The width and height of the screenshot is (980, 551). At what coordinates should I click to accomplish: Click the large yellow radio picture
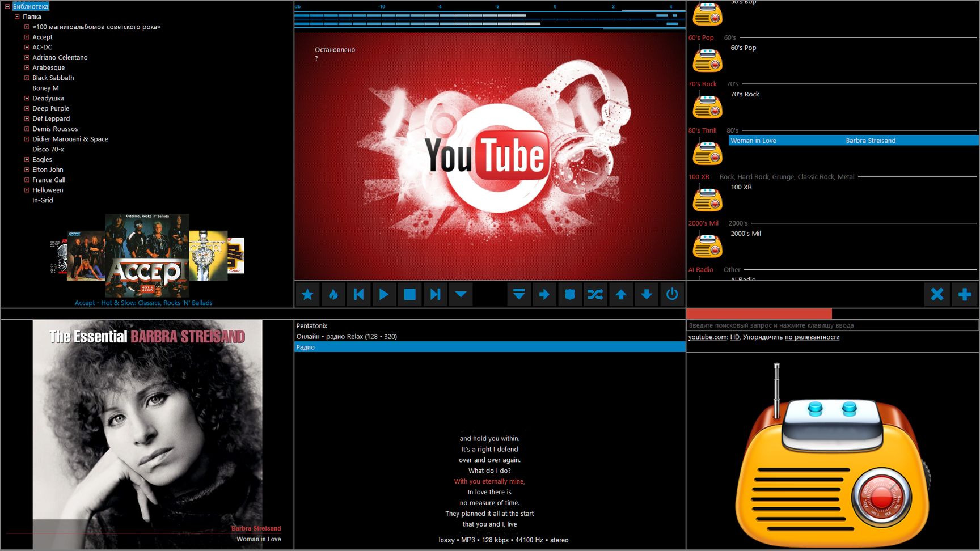[832, 455]
